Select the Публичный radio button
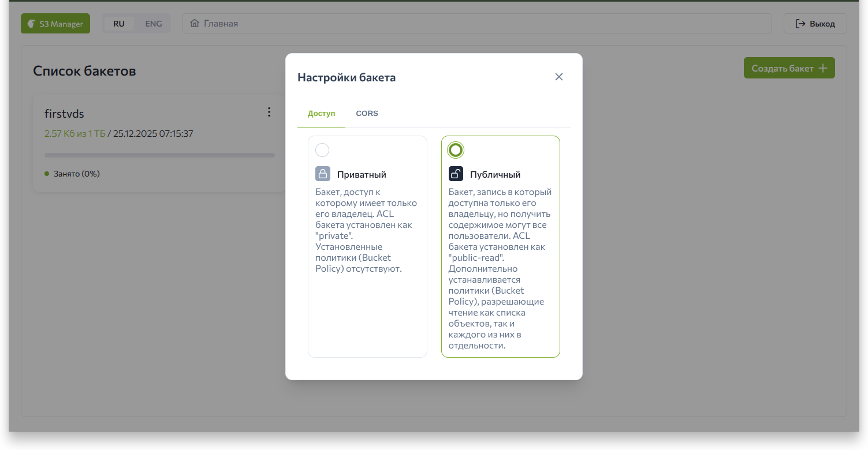Screen dimensions: 868x450 [x=456, y=150]
